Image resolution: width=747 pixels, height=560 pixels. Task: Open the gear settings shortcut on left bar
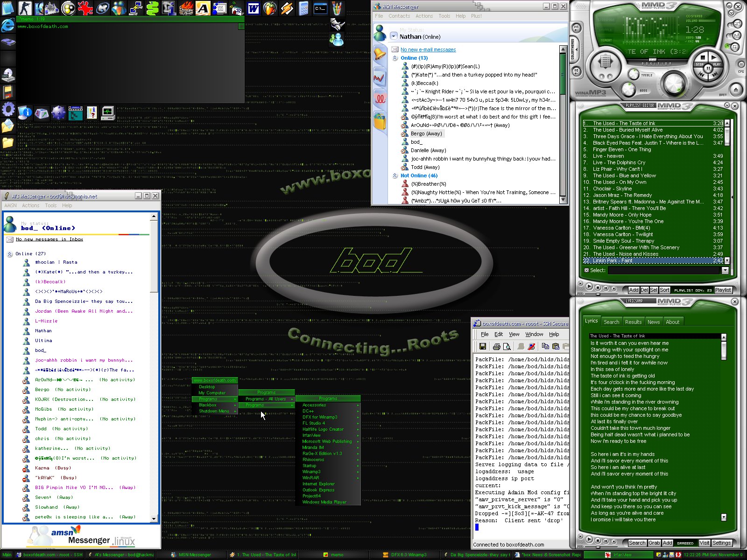tap(8, 109)
